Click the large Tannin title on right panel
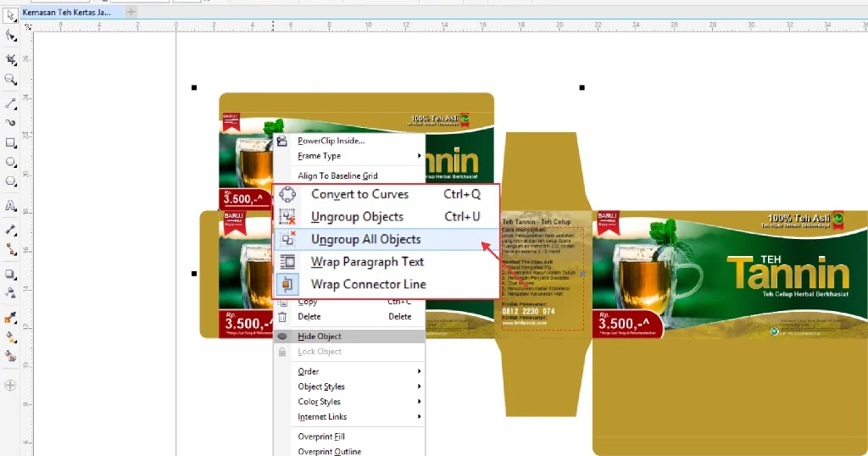 coord(788,274)
